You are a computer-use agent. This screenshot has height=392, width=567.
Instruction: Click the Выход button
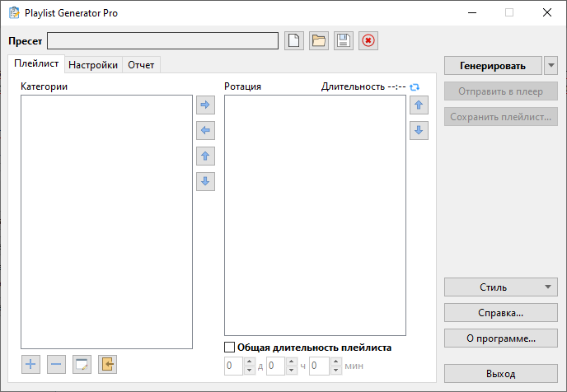(x=501, y=374)
